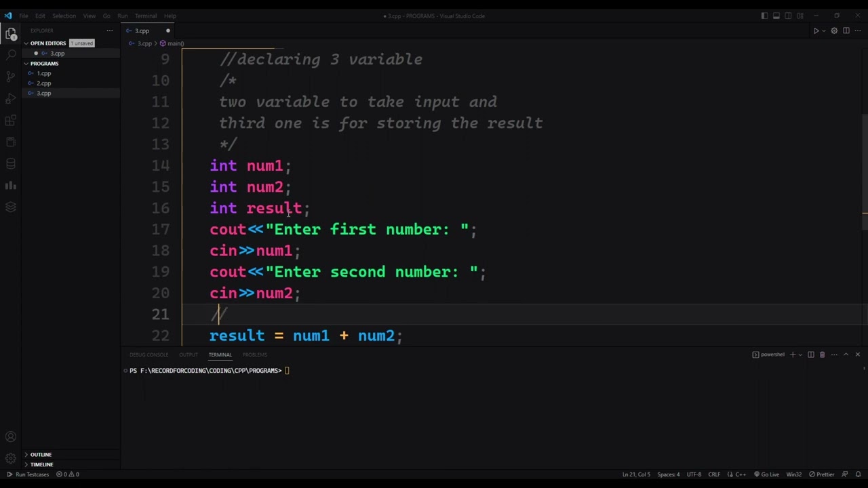Screen dimensions: 868x488
Task: Click the errors and warnings indicator
Action: click(68, 474)
